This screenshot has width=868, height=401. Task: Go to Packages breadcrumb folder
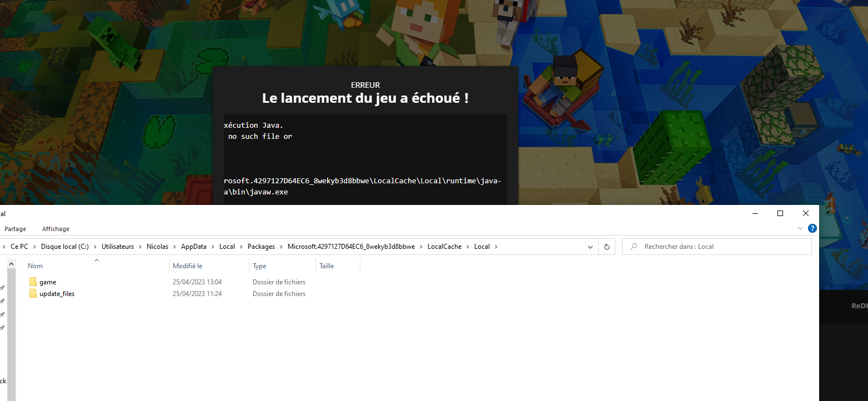tap(262, 247)
